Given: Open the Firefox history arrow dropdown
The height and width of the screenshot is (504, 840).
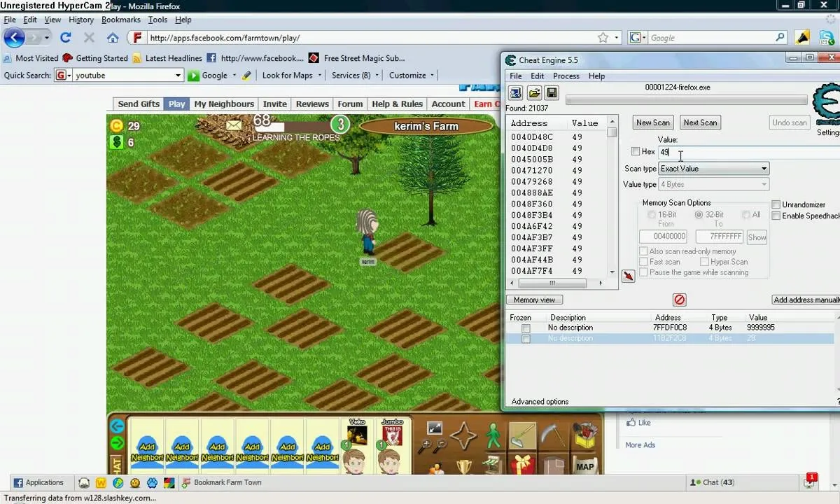Looking at the screenshot, I should (47, 38).
